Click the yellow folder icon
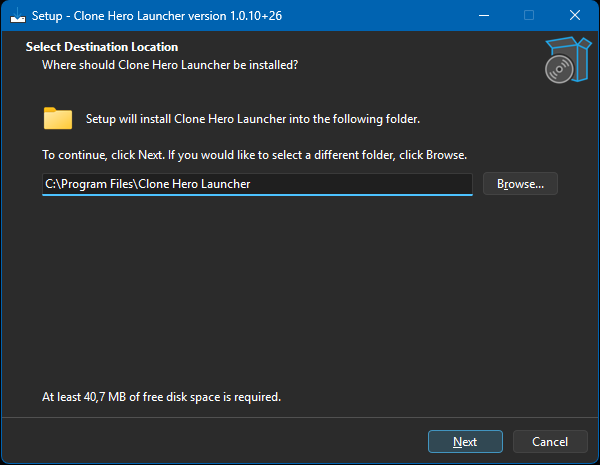Image resolution: width=600 pixels, height=465 pixels. click(58, 118)
